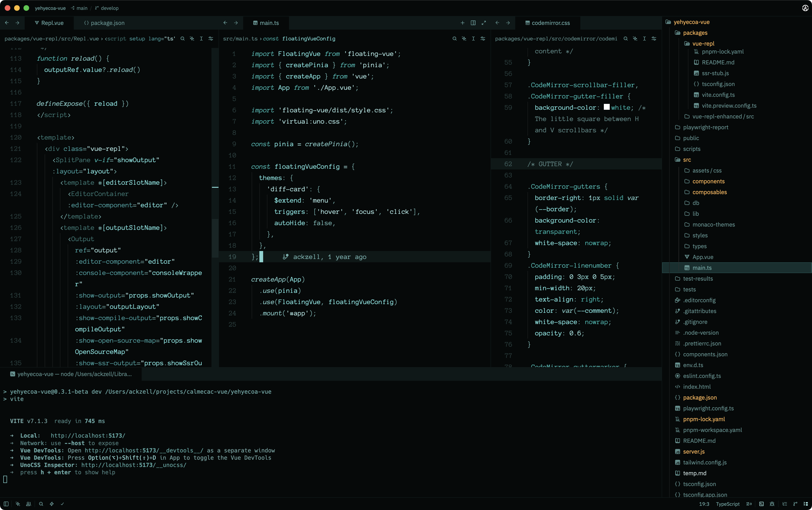The height and width of the screenshot is (510, 812).
Task: Toggle the project panel tree icon
Action: pos(806,504)
